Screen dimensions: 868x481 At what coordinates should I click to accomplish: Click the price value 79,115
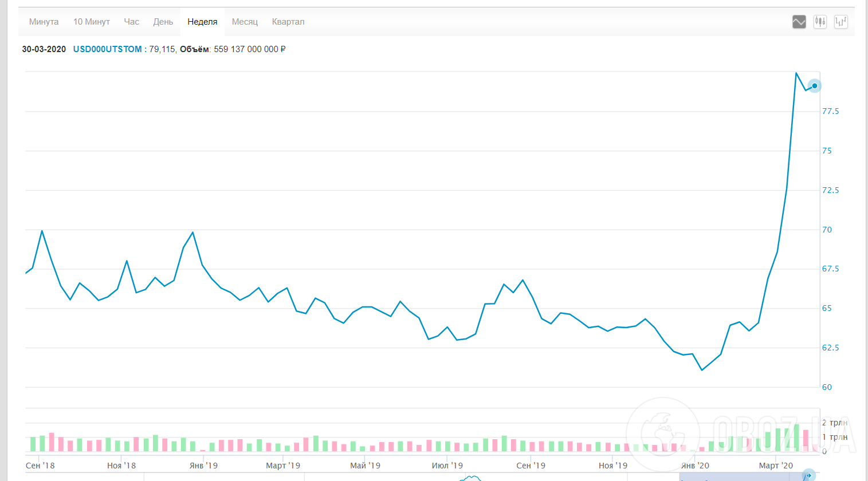tap(162, 49)
